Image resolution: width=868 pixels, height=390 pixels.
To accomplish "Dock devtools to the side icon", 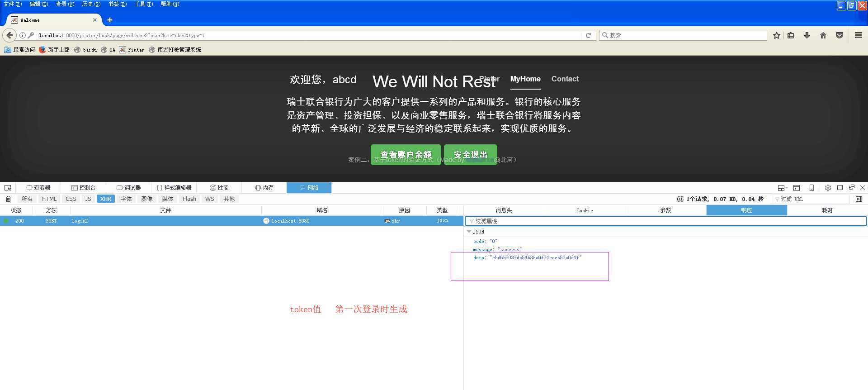I will 840,188.
